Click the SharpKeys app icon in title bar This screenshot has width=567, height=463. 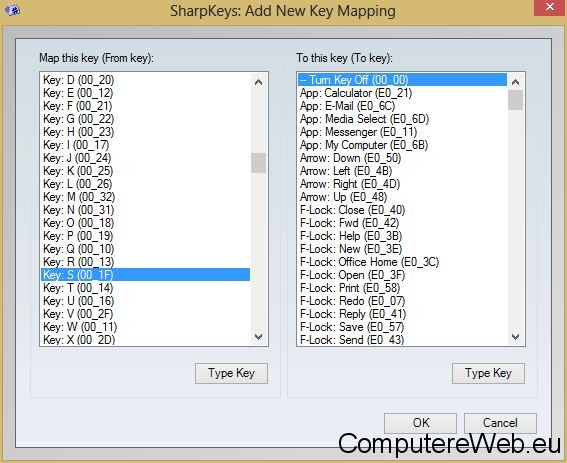coord(13,9)
